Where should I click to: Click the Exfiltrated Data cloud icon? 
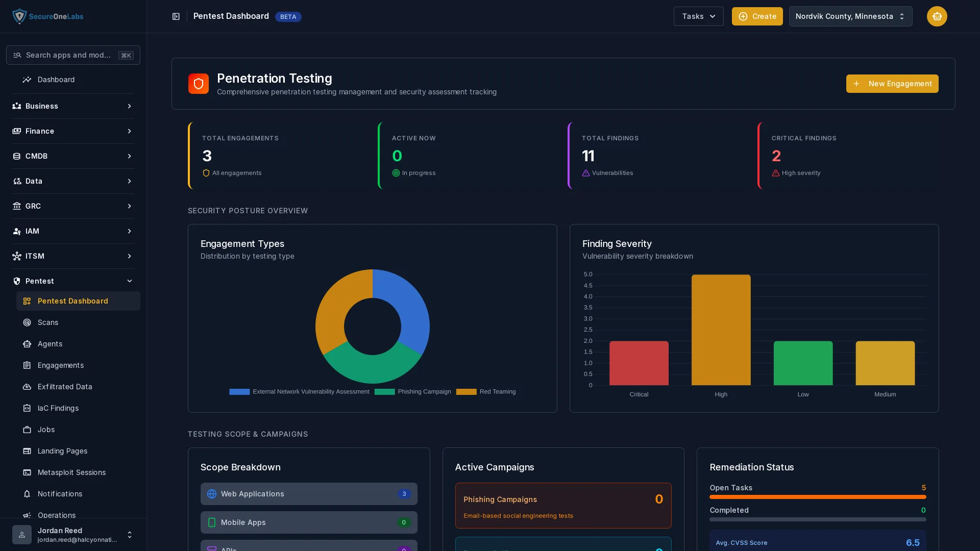pyautogui.click(x=27, y=387)
